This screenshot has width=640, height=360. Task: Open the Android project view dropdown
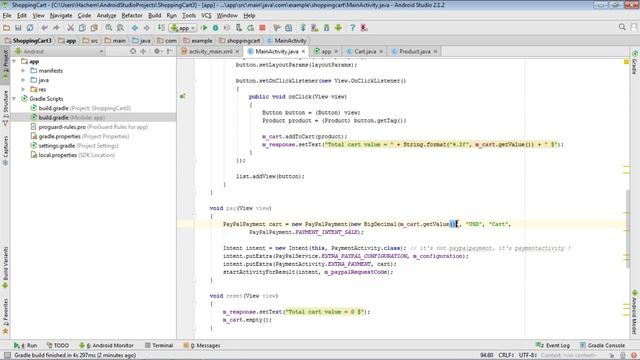click(59, 51)
